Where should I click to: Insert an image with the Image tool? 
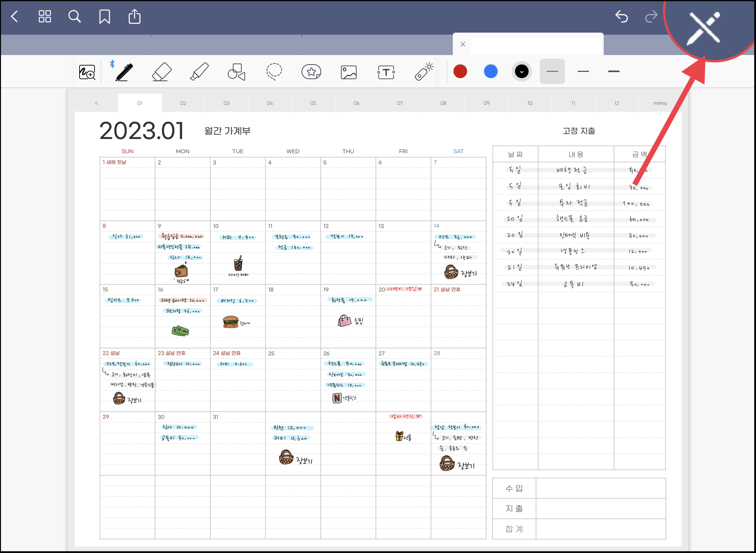click(349, 72)
